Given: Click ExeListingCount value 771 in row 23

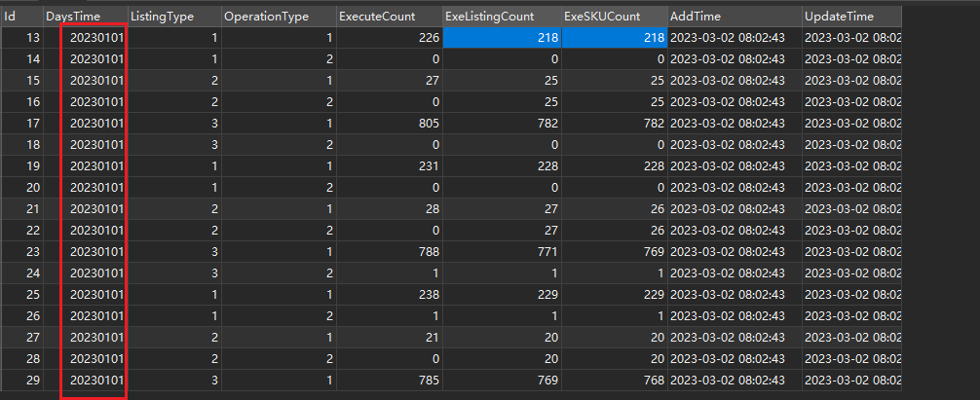Looking at the screenshot, I should (502, 251).
